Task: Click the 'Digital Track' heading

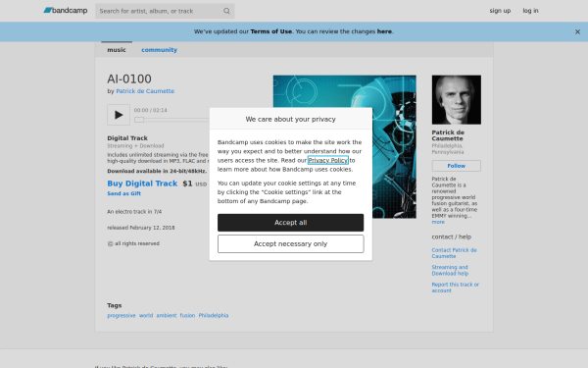Action: click(x=127, y=138)
